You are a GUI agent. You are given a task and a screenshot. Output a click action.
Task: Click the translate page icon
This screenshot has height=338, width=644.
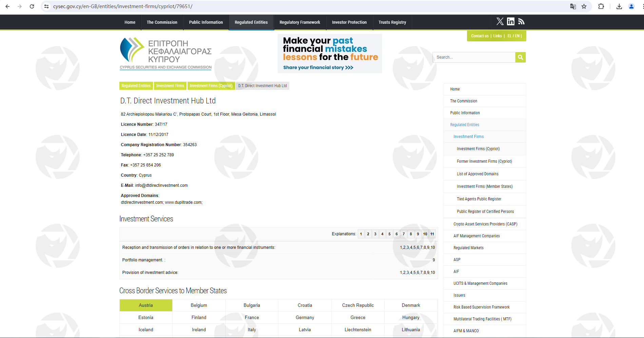(x=573, y=6)
